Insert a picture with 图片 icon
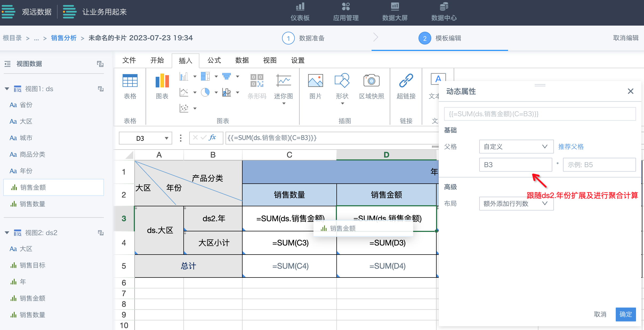644x330 pixels. (315, 81)
